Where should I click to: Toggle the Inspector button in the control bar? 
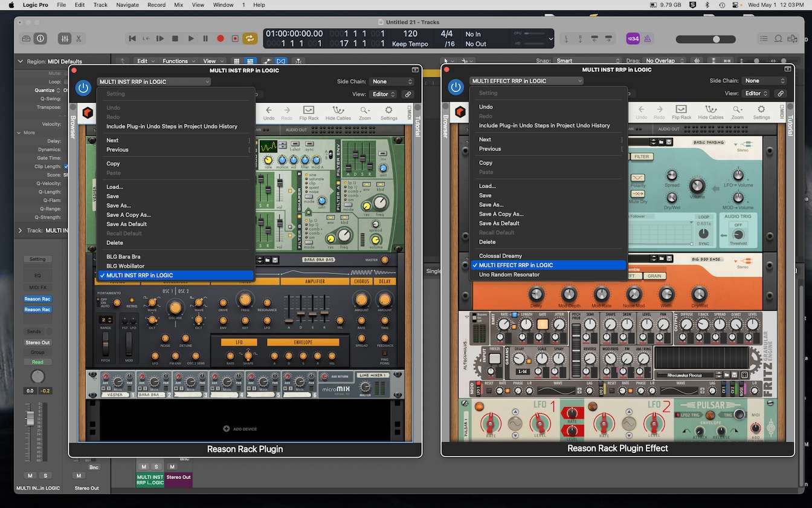tap(40, 39)
